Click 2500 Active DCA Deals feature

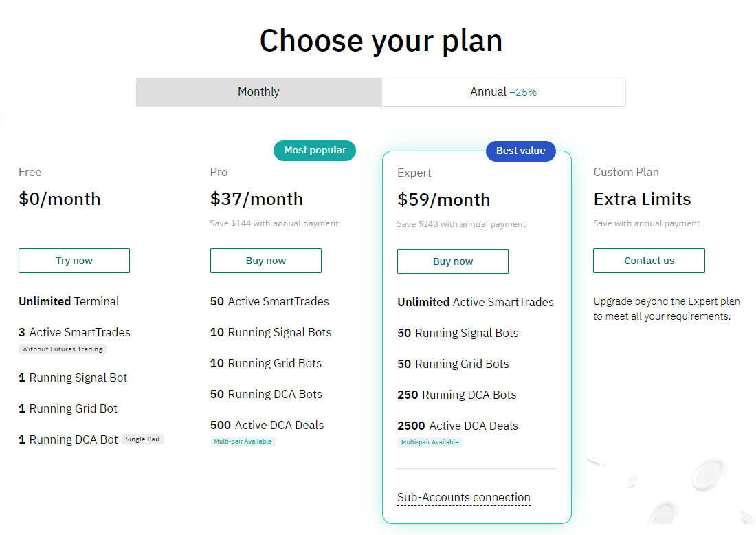458,426
